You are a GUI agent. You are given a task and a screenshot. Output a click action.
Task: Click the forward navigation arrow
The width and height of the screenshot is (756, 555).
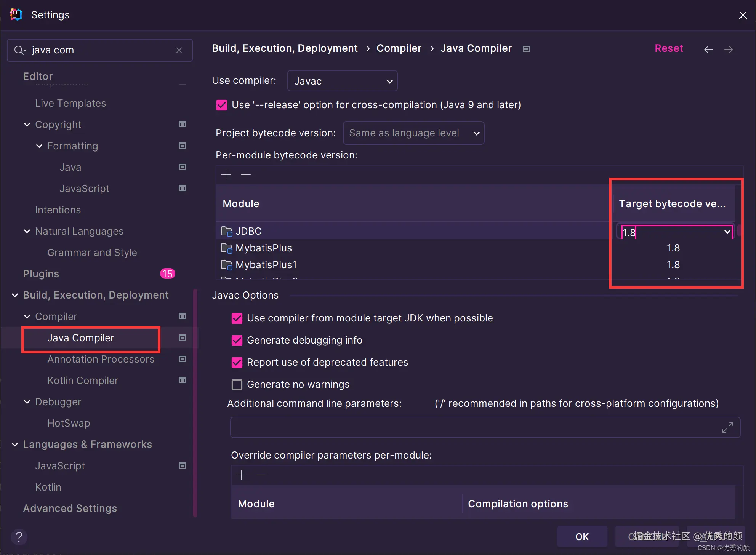point(728,50)
